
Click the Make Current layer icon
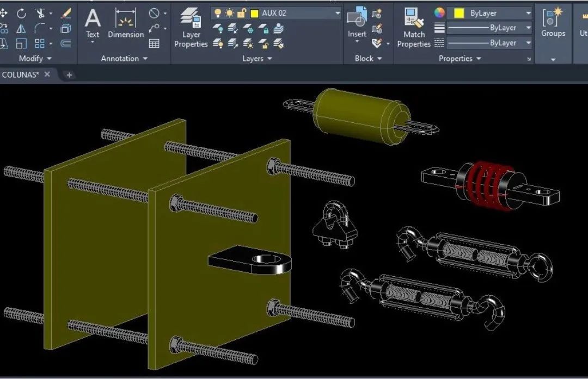[278, 28]
